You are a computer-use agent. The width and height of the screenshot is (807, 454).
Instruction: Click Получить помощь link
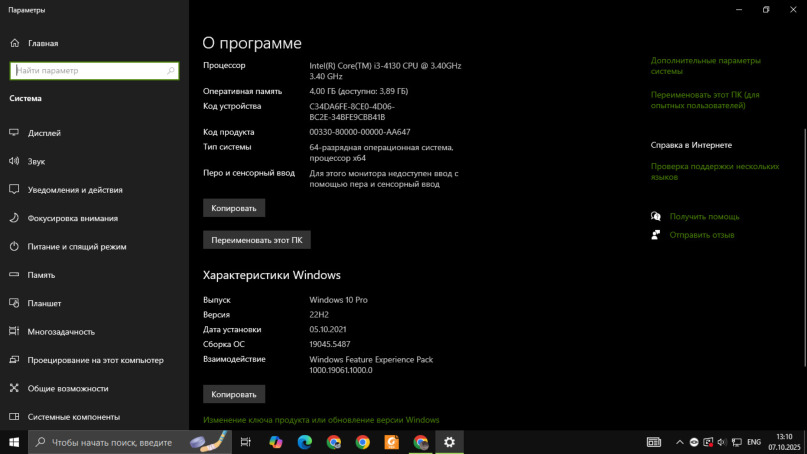(x=704, y=216)
